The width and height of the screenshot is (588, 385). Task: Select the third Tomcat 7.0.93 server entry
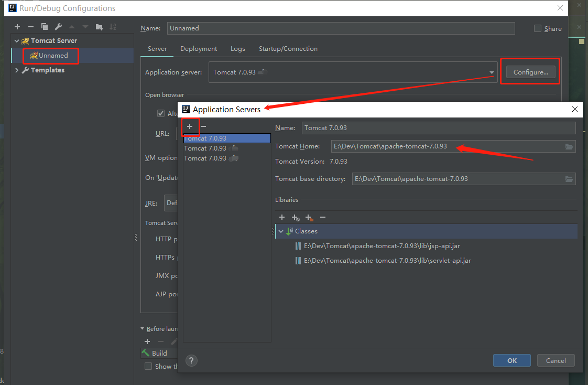(x=227, y=158)
